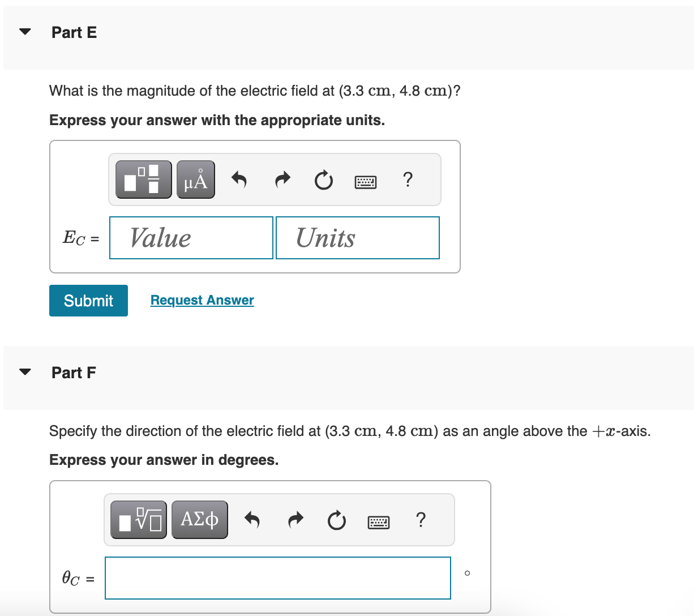Click the Value input field
Screen dimensions: 694x616
coord(190,237)
